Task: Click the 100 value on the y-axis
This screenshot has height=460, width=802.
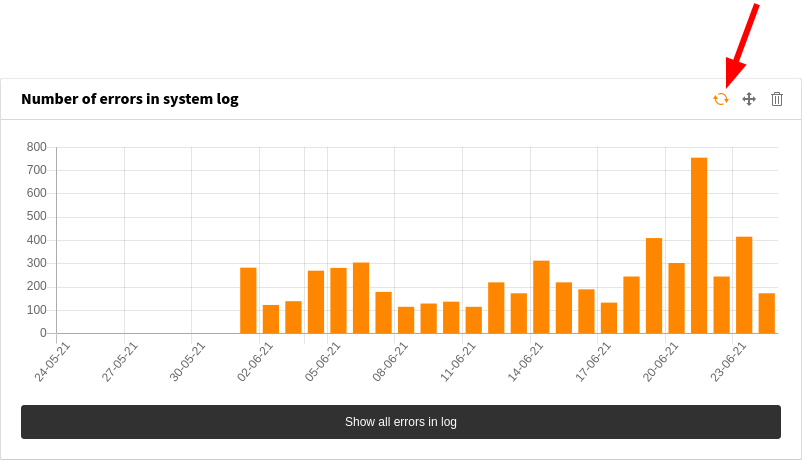Action: pyautogui.click(x=37, y=310)
